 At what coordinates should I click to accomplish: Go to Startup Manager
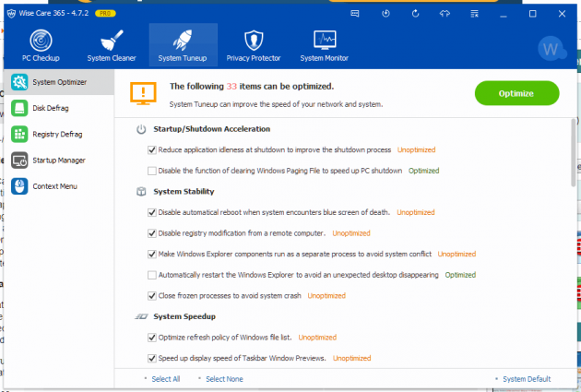point(57,160)
